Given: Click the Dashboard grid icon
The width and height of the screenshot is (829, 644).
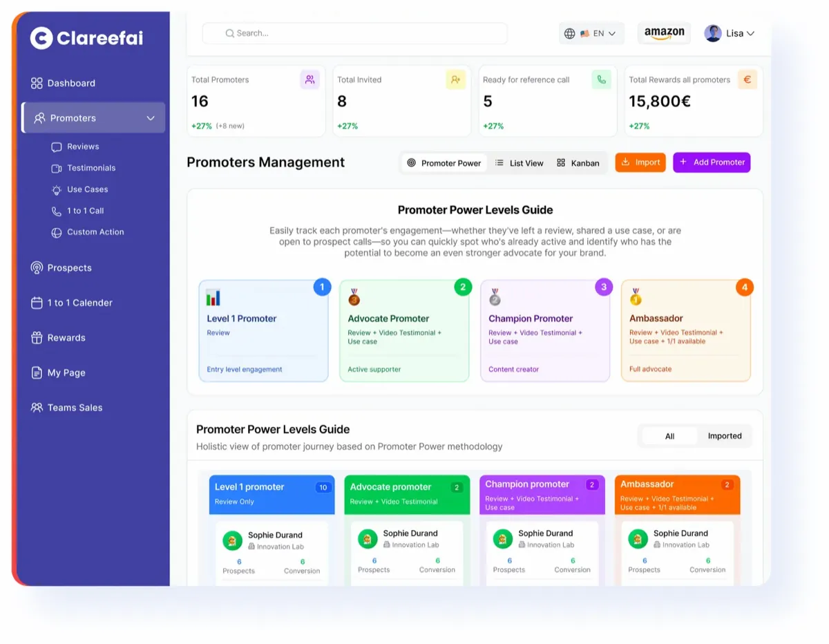Looking at the screenshot, I should coord(37,83).
